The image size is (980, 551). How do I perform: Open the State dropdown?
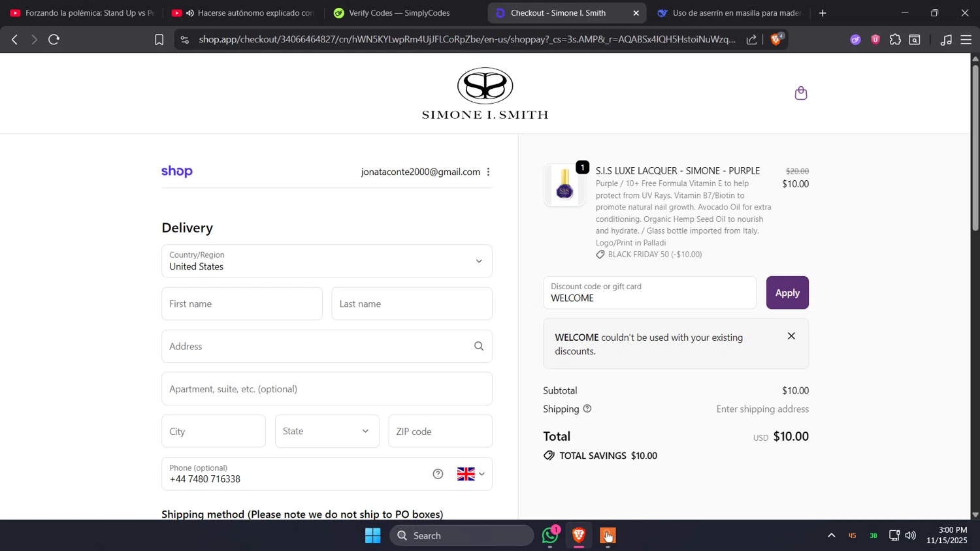(327, 431)
